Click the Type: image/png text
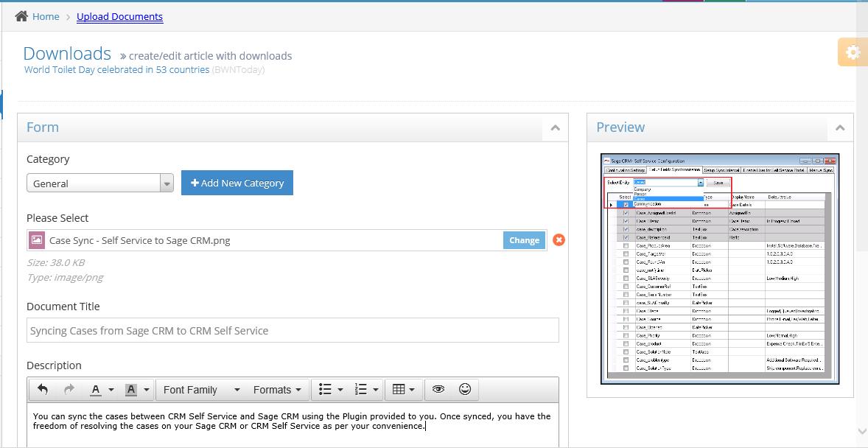The width and height of the screenshot is (868, 448). [65, 278]
